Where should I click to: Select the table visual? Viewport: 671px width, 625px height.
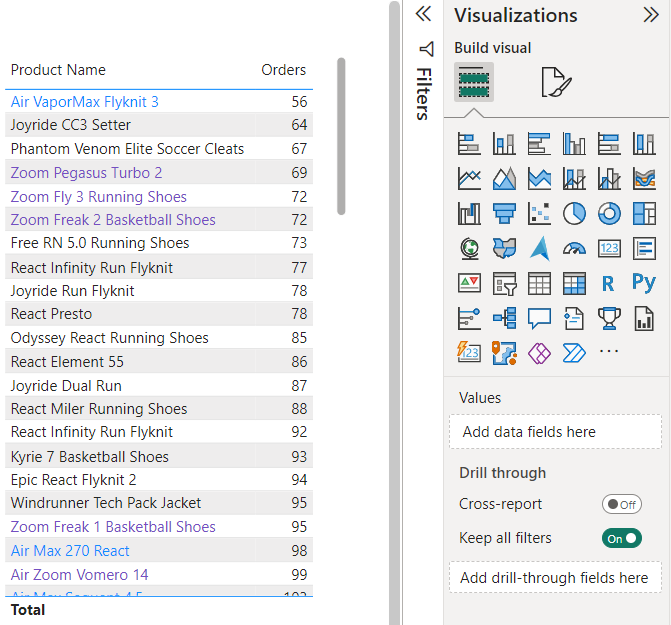coord(539,284)
